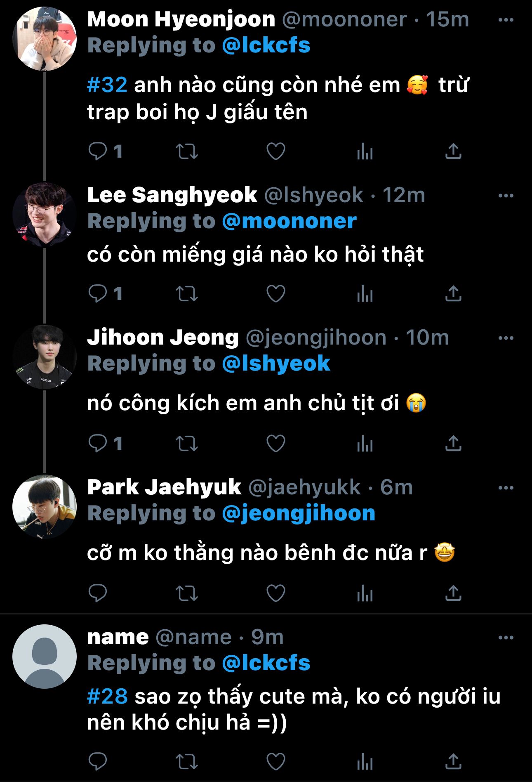This screenshot has width=532, height=782.
Task: Open the default avatar of user name
Action: (x=45, y=657)
